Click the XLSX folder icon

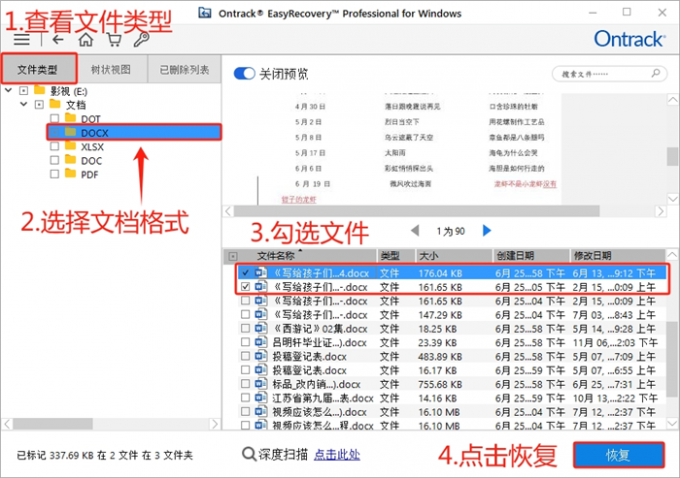70,146
